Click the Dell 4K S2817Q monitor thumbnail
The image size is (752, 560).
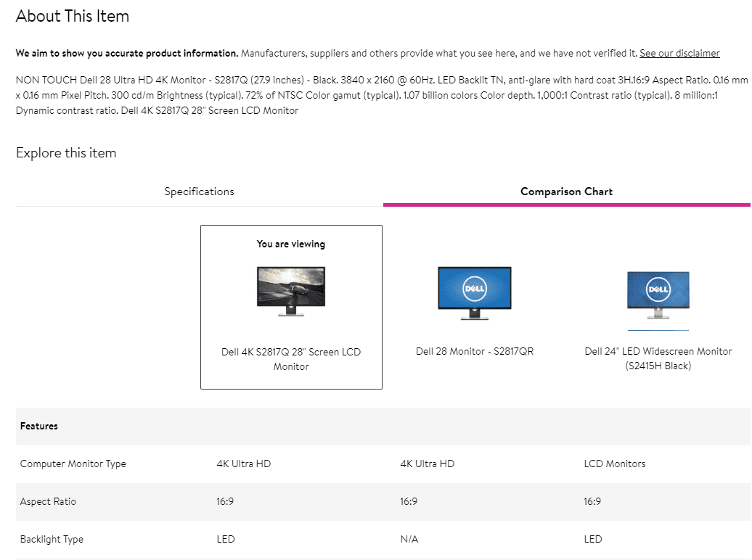pos(291,291)
